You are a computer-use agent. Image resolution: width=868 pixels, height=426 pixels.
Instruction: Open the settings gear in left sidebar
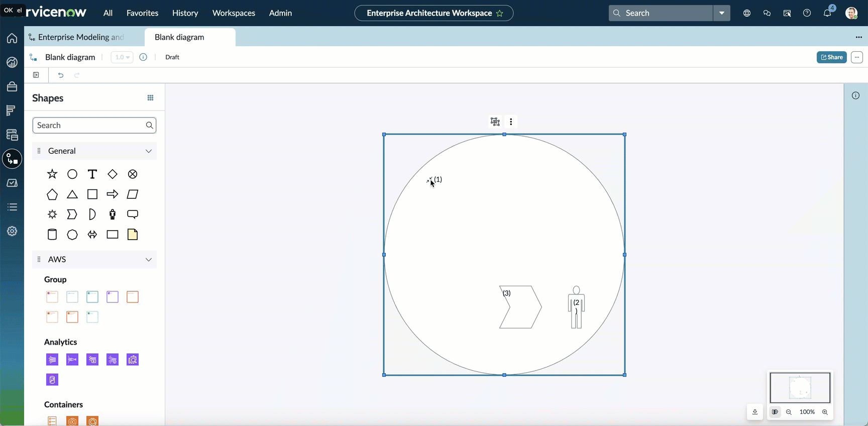(x=12, y=231)
